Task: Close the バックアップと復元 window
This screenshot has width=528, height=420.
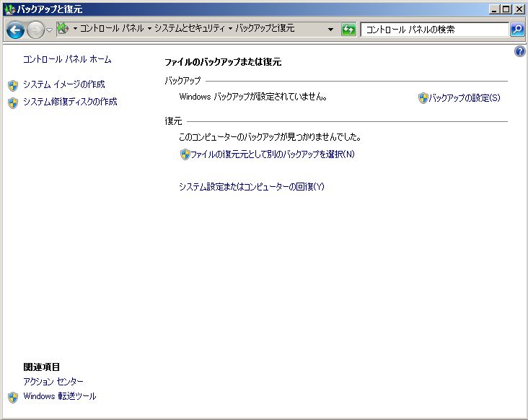Action: point(519,9)
